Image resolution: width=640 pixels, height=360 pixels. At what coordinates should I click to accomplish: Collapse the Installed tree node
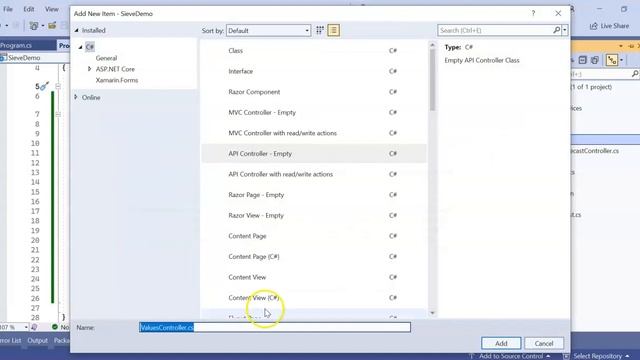[76, 30]
